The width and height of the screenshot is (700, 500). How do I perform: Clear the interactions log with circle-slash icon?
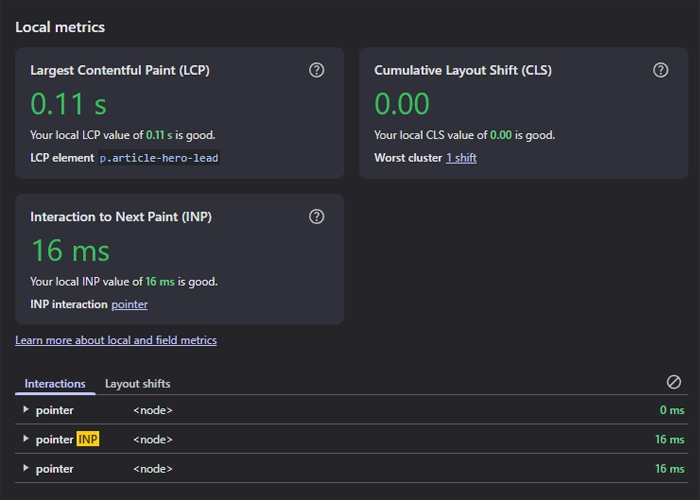pyautogui.click(x=674, y=382)
